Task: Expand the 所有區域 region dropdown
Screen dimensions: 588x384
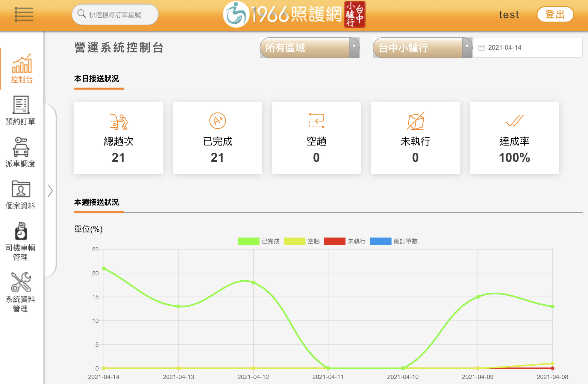Action: click(x=309, y=48)
